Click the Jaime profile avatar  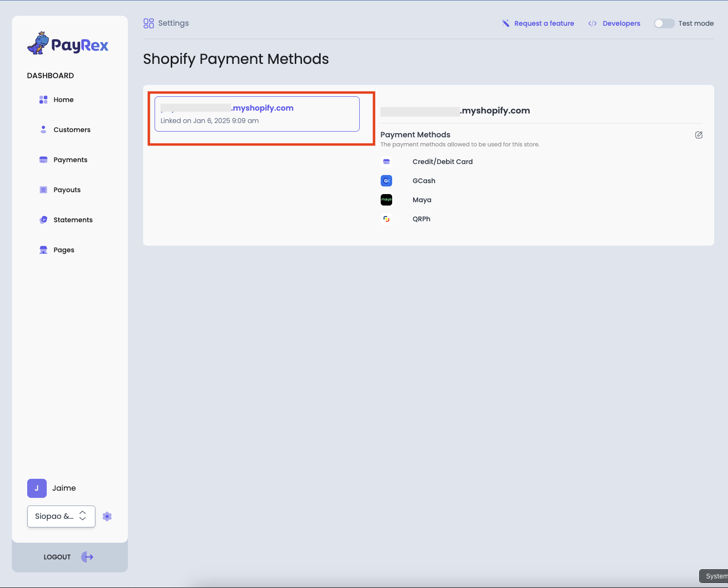point(37,488)
